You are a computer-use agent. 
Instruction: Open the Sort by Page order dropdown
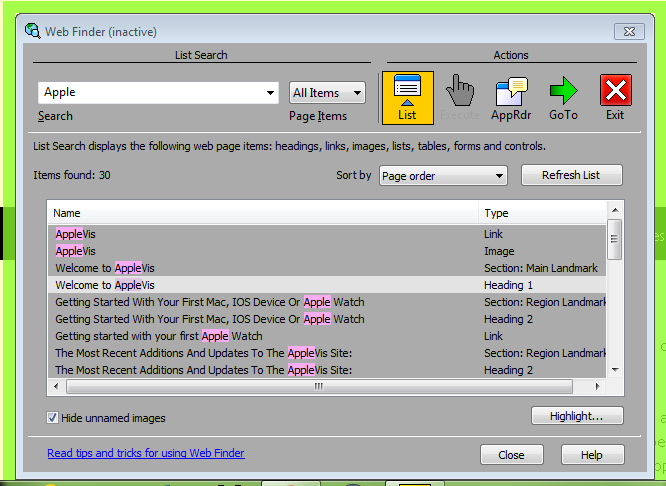443,176
